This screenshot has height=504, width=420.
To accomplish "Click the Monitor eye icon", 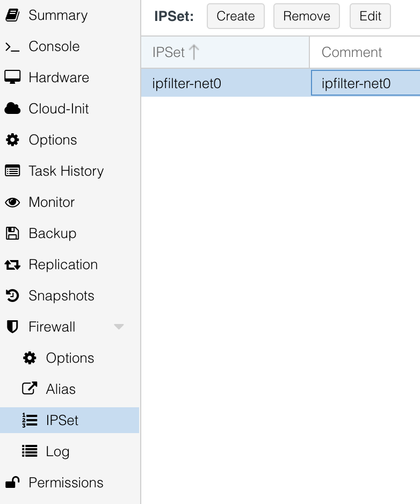I will (x=12, y=203).
